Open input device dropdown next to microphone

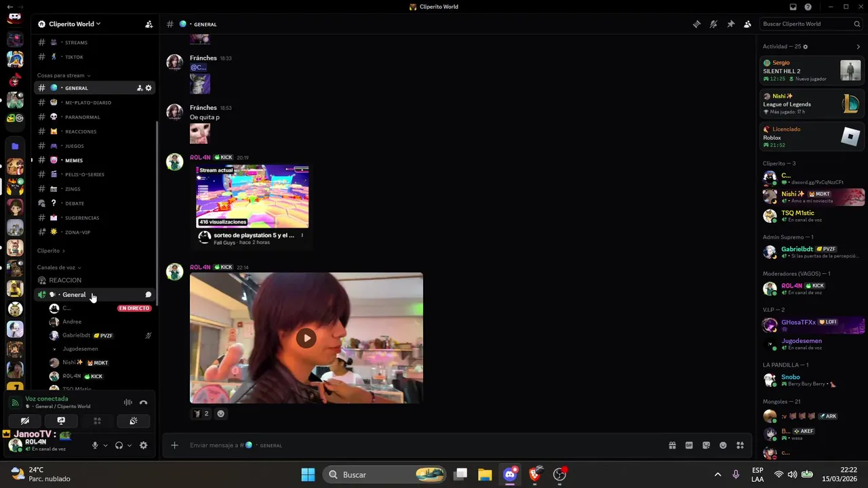(105, 445)
